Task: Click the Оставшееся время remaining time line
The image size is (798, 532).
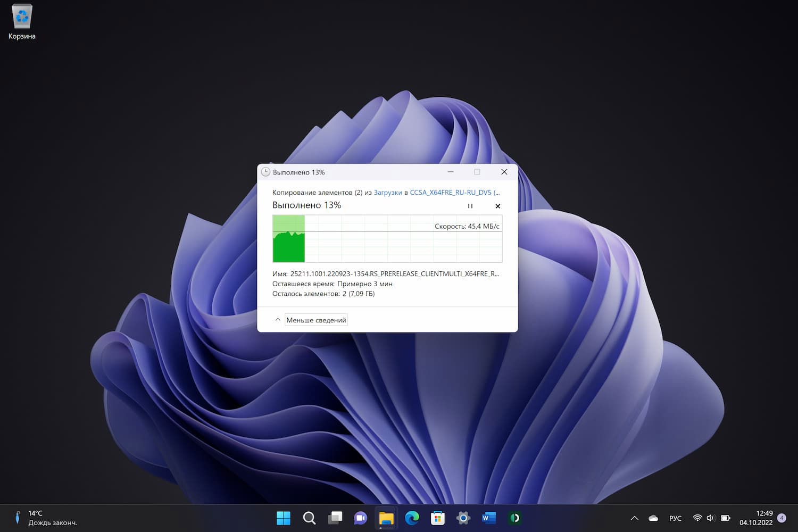Action: (x=332, y=284)
